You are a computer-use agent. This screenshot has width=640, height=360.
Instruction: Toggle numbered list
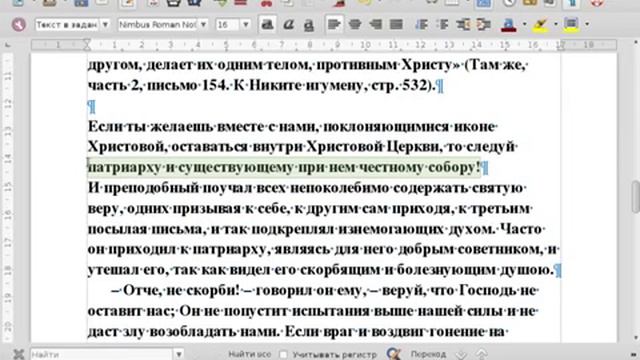(x=421, y=24)
